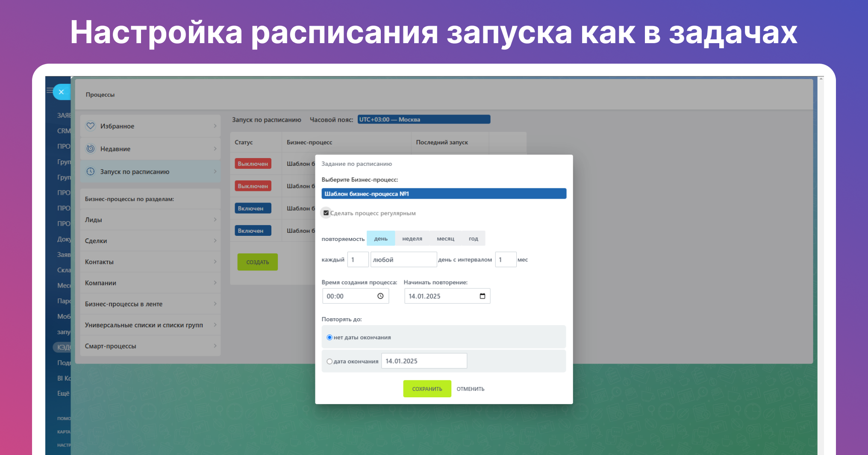The width and height of the screenshot is (868, 455).
Task: Switch repeat period to день
Action: coord(381,238)
